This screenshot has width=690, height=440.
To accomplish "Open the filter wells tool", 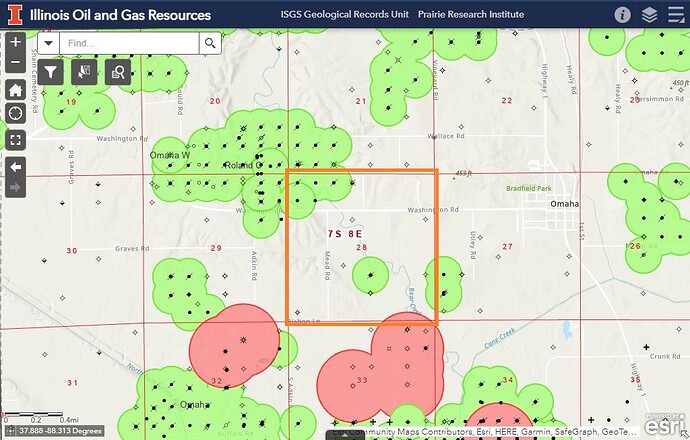I will (51, 72).
